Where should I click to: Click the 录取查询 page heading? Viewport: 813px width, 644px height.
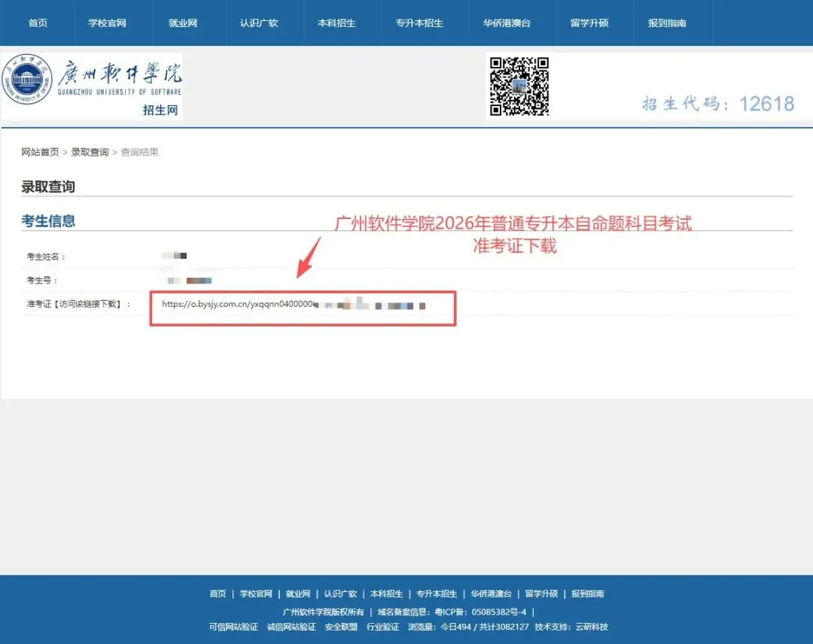[48, 187]
